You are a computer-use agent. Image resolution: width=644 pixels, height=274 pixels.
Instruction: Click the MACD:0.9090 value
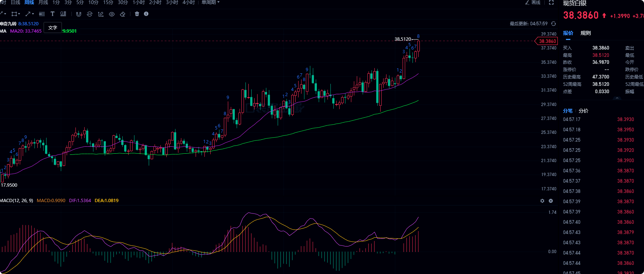coord(51,201)
